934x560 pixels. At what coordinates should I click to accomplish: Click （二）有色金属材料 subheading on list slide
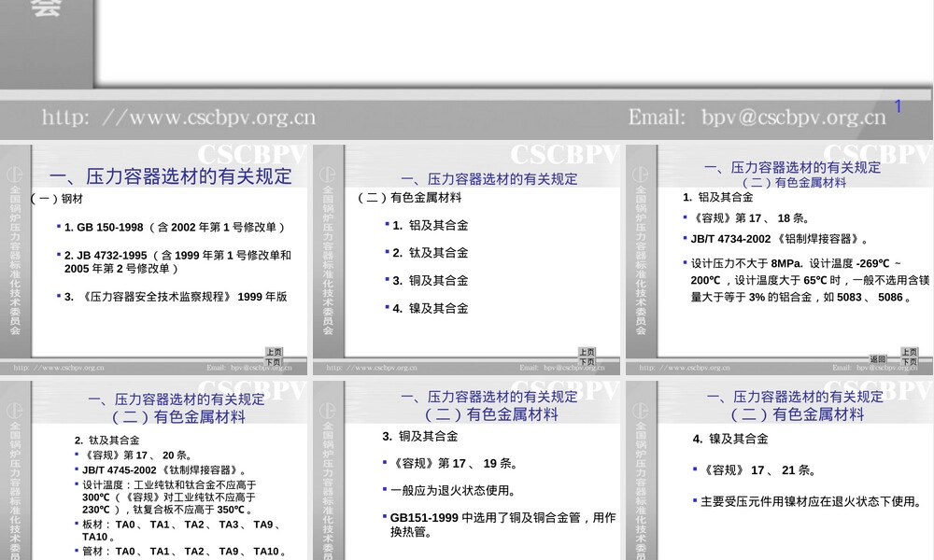tap(409, 198)
